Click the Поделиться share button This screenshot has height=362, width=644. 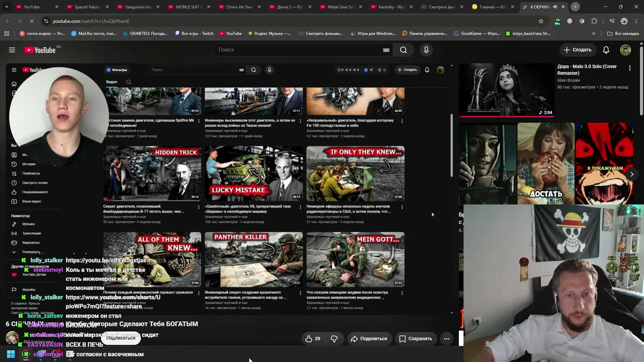[369, 339]
